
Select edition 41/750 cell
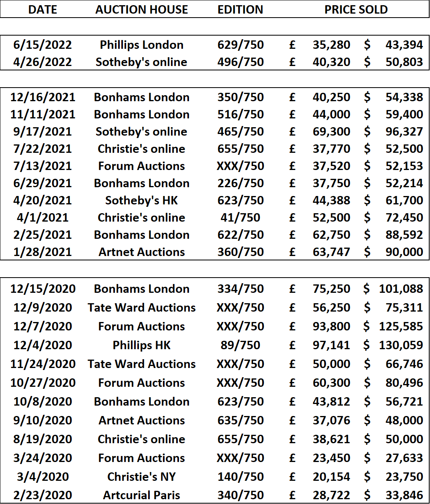coord(241,218)
